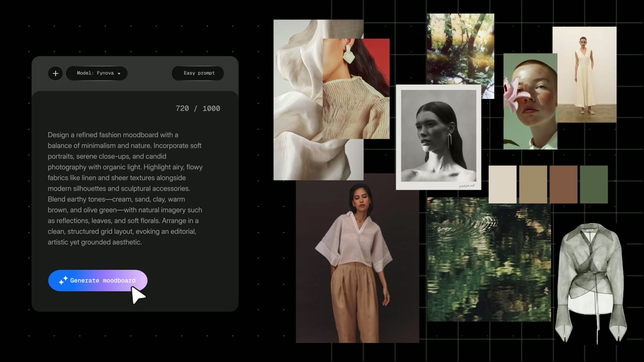Click the sparkle icon on Generate button
The height and width of the screenshot is (362, 644).
[63, 281]
